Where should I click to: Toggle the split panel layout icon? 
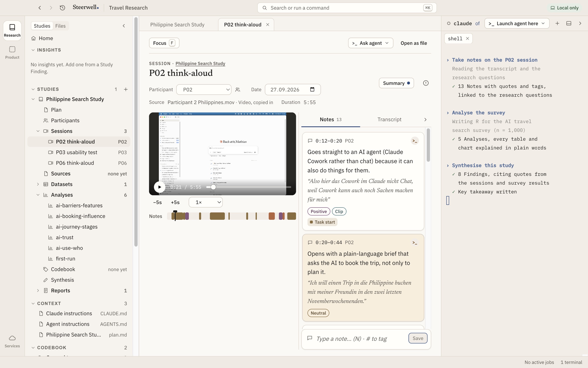click(x=569, y=23)
